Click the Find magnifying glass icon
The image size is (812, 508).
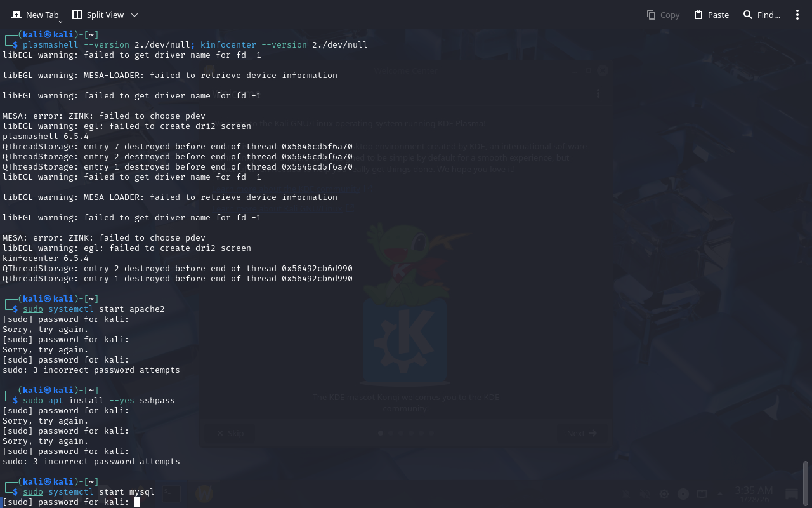(748, 15)
